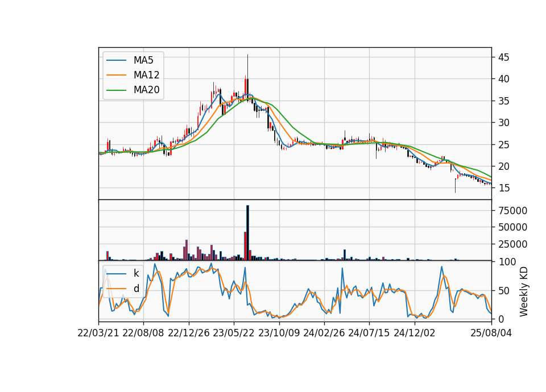Click the green MA20 legend line swatch
The height and width of the screenshot is (392, 546).
(x=116, y=90)
